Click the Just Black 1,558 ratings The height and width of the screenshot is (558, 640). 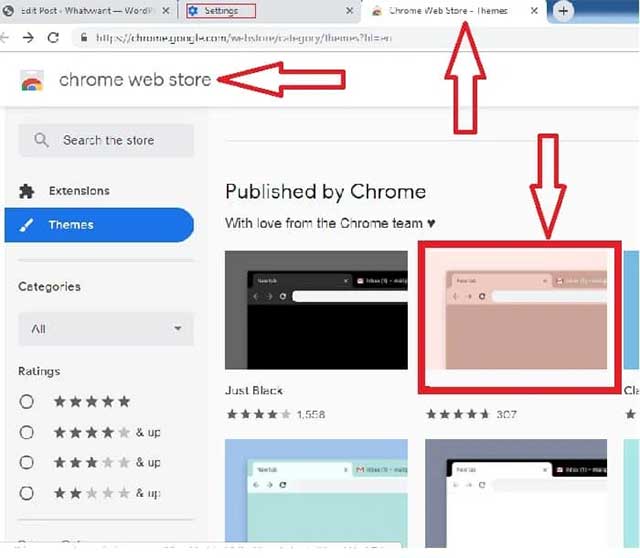tap(276, 415)
